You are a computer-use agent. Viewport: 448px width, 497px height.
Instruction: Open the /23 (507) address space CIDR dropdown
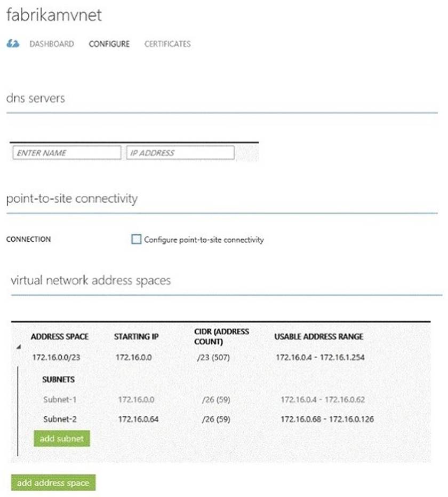coord(213,357)
